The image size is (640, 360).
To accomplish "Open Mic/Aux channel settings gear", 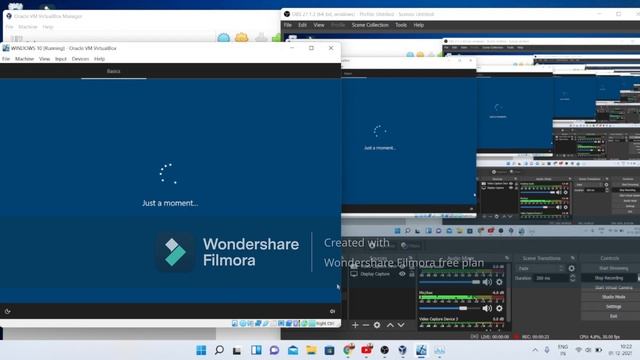I will coord(499,308).
